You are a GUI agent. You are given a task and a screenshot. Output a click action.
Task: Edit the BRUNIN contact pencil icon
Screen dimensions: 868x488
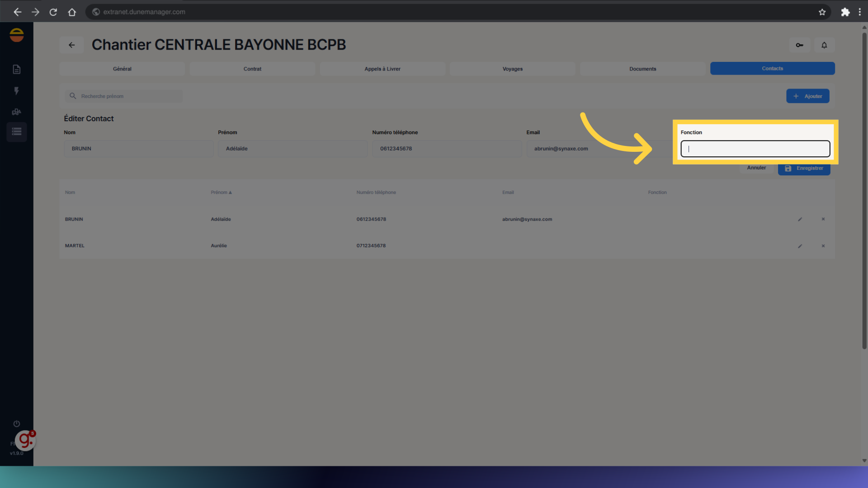pyautogui.click(x=800, y=219)
